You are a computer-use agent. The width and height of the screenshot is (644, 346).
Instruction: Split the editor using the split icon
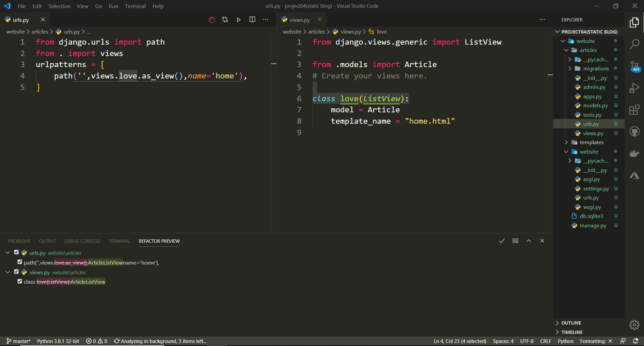(x=252, y=19)
